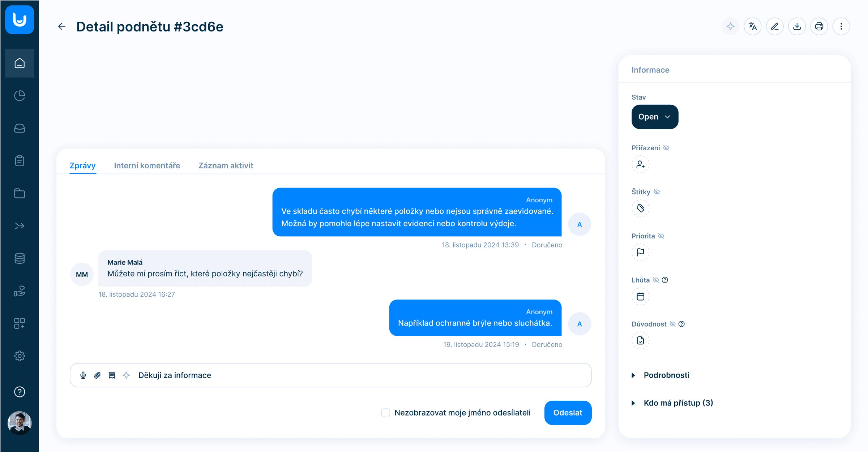Switch to Interní komentáře tab
Image resolution: width=868 pixels, height=452 pixels.
pyautogui.click(x=147, y=165)
